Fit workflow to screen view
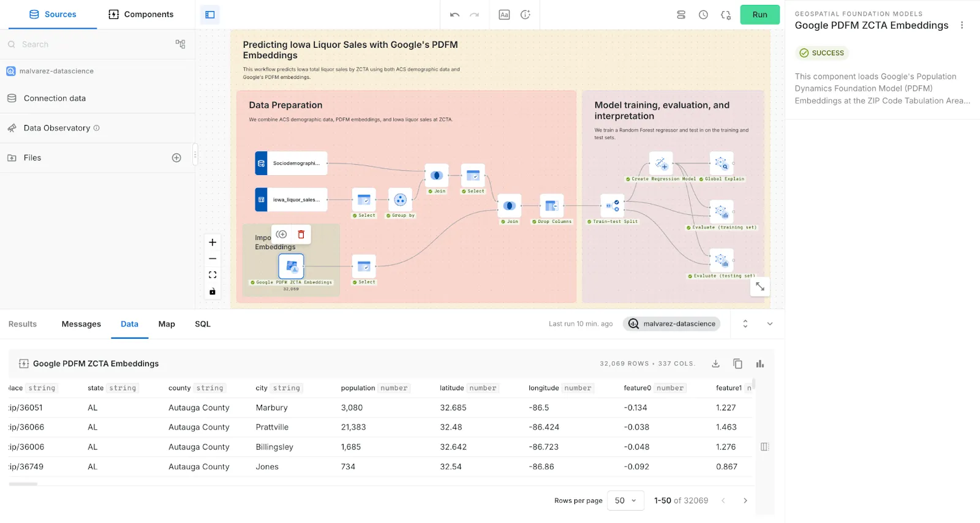Image resolution: width=980 pixels, height=523 pixels. point(213,275)
